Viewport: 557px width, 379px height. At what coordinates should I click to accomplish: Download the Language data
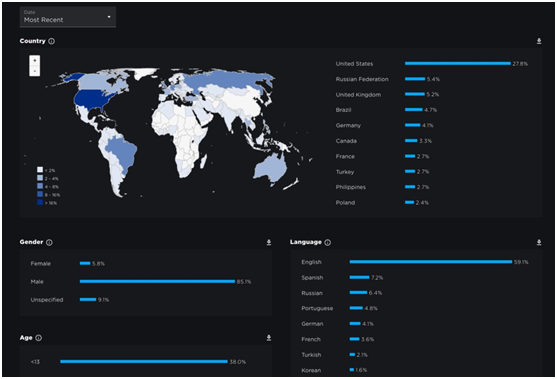[539, 242]
